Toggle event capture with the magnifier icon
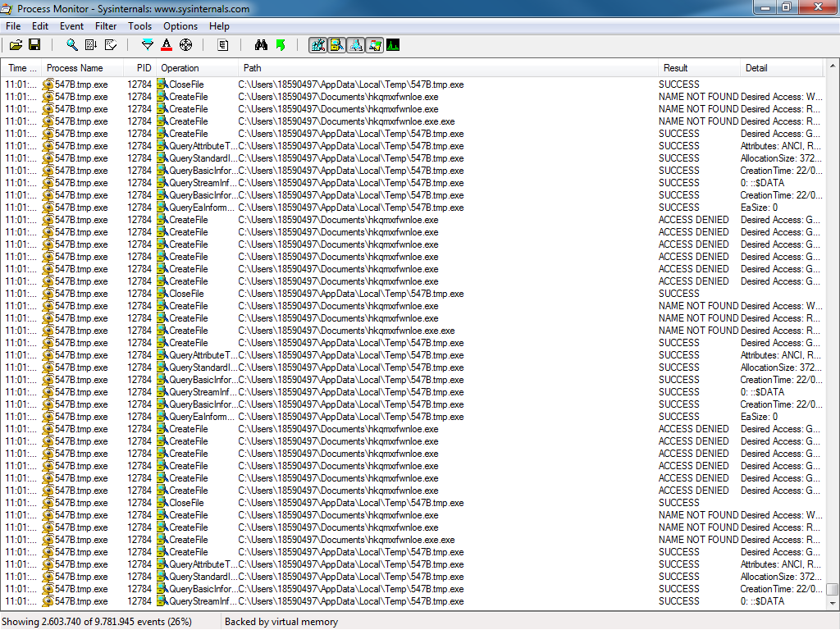Viewport: 840px width, 630px height. 72,45
